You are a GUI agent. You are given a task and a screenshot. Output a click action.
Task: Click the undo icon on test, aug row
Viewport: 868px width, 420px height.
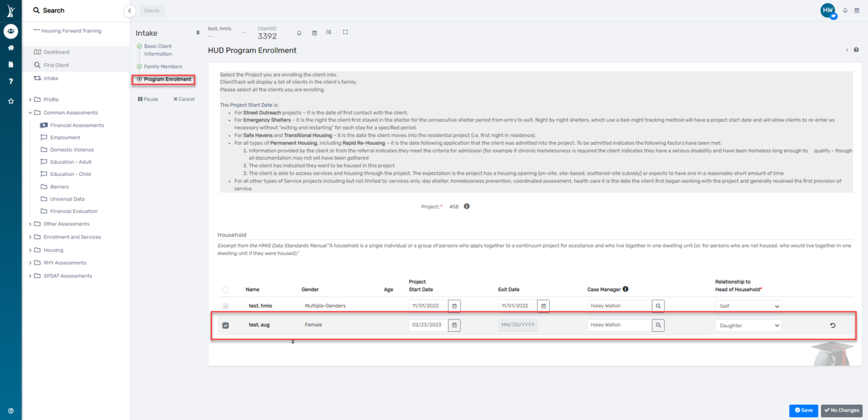pos(832,325)
